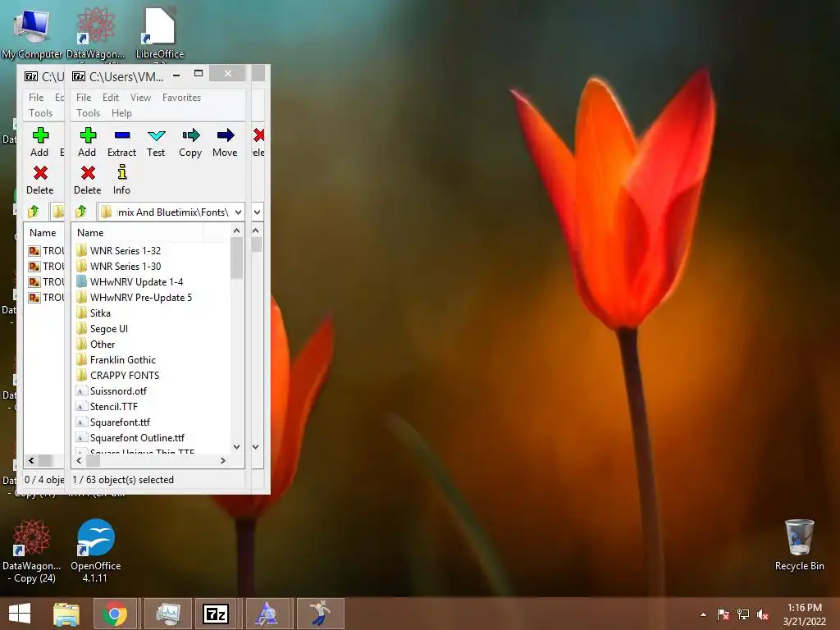Click the horizontal scroll right arrow
The height and width of the screenshot is (630, 840).
tap(223, 460)
